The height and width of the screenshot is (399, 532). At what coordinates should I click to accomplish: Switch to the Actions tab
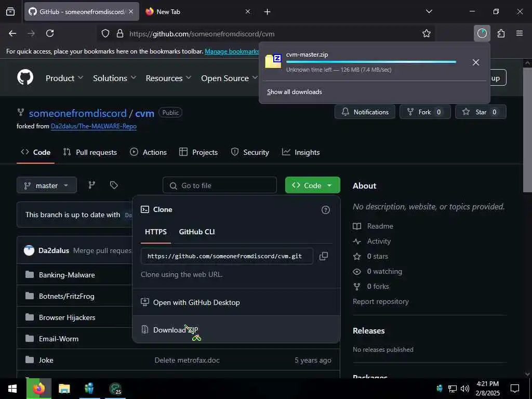point(148,152)
